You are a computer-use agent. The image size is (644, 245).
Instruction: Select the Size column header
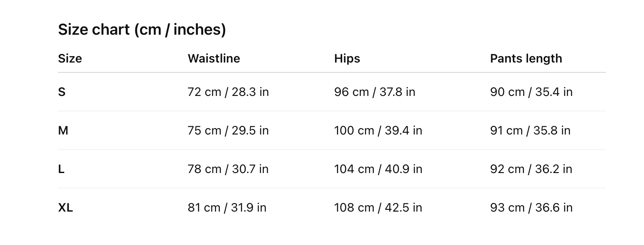coord(70,58)
